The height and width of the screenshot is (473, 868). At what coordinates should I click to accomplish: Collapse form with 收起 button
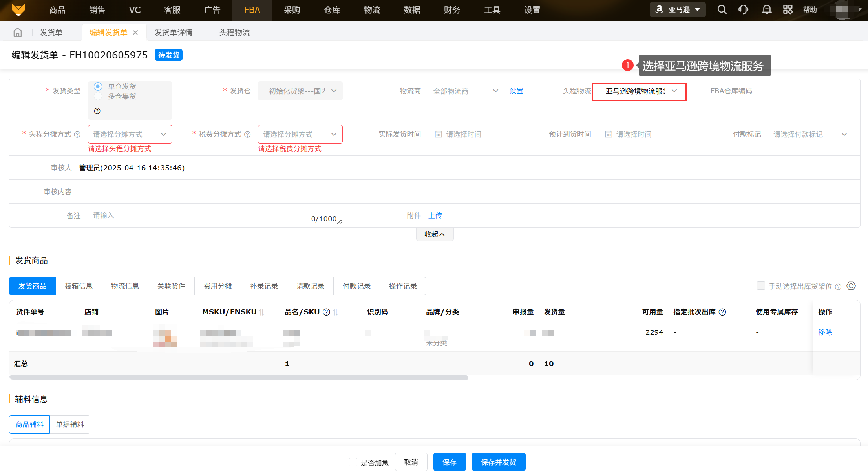tap(435, 234)
